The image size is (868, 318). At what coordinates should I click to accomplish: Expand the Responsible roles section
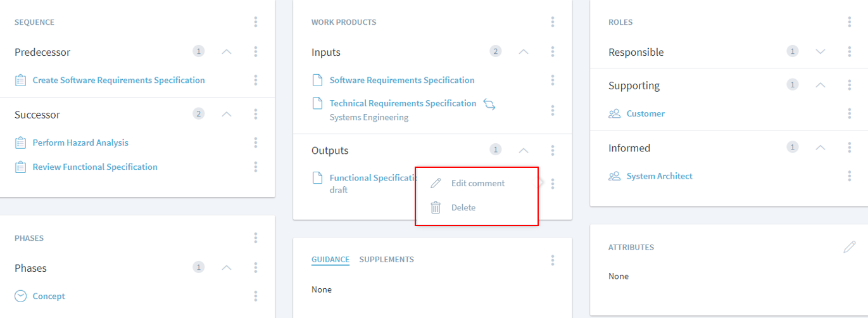(821, 52)
